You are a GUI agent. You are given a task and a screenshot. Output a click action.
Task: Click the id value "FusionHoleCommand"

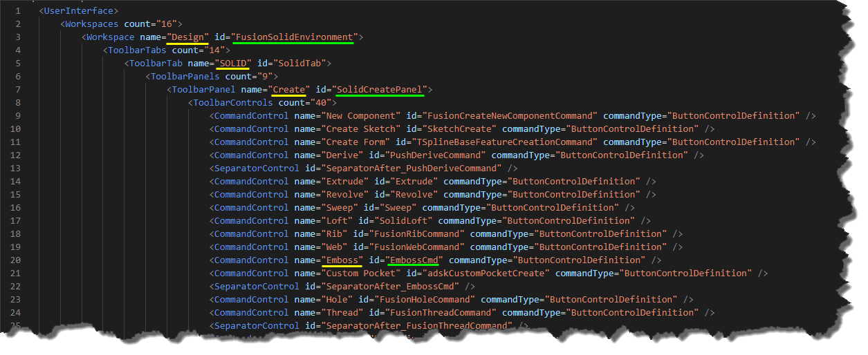(x=425, y=299)
